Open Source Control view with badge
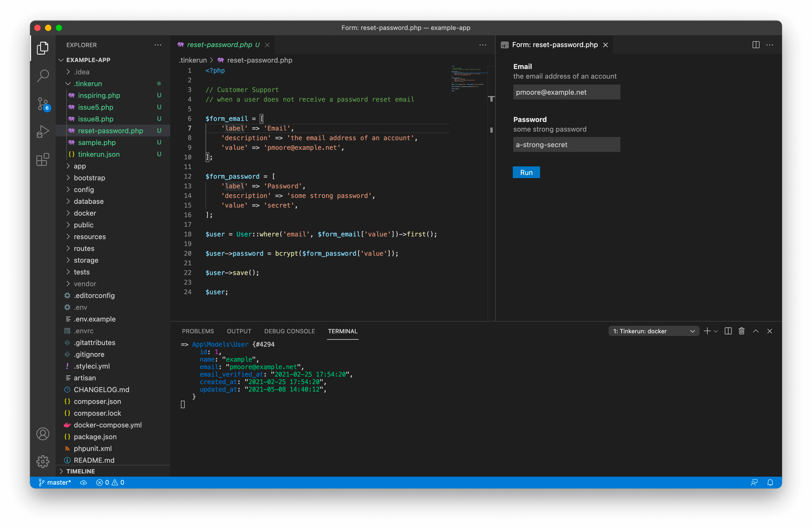812x528 pixels. [43, 104]
